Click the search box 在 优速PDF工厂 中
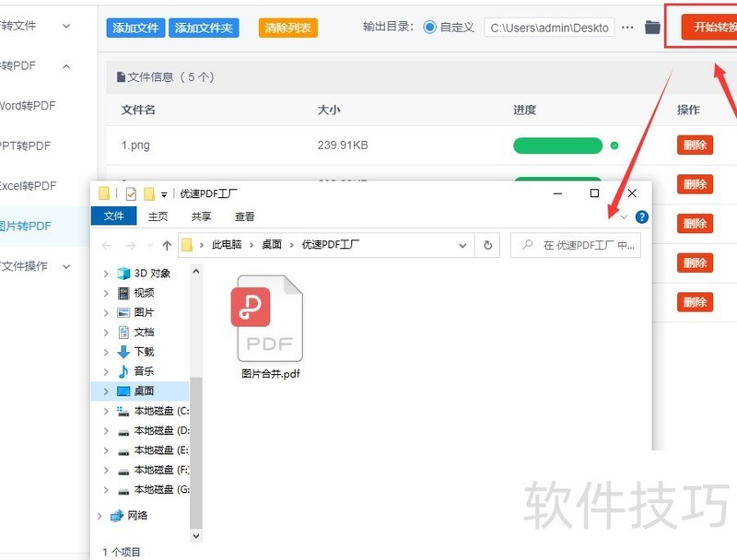The height and width of the screenshot is (560, 737). pyautogui.click(x=575, y=245)
